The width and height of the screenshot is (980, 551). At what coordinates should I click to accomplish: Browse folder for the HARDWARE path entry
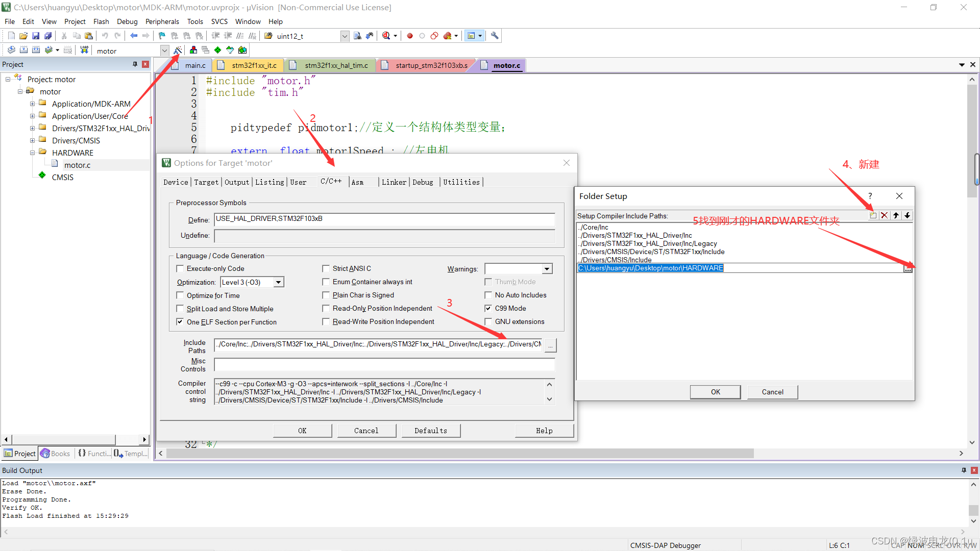pyautogui.click(x=908, y=268)
